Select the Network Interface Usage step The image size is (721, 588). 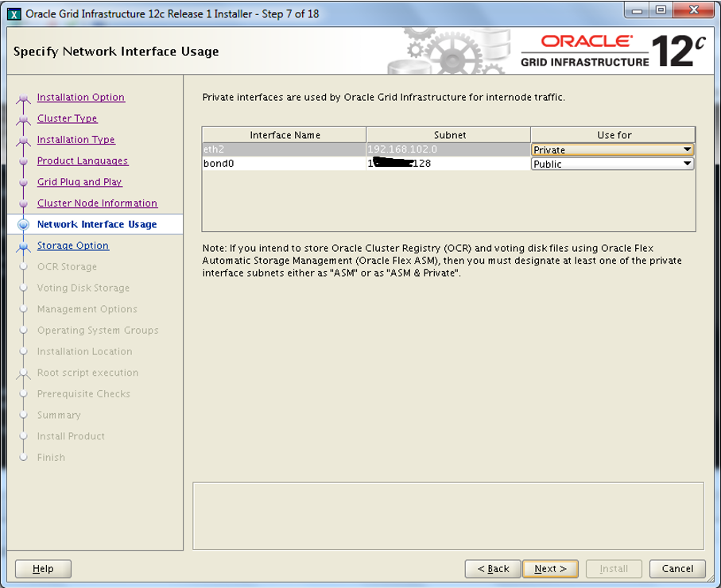97,224
